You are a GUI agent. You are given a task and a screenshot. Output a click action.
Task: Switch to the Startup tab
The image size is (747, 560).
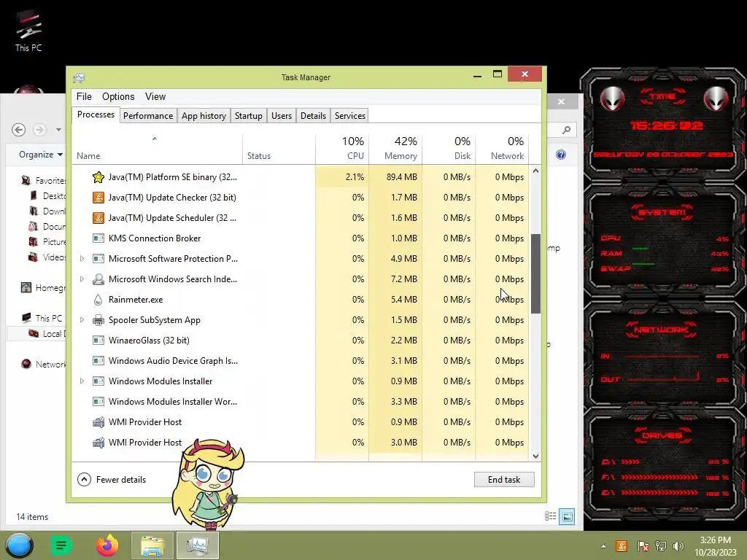[x=248, y=116]
